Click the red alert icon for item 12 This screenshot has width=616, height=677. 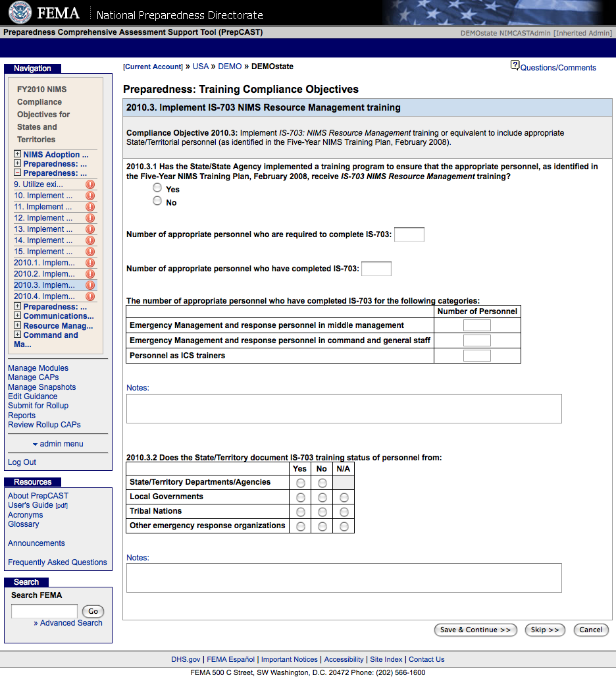(x=90, y=218)
